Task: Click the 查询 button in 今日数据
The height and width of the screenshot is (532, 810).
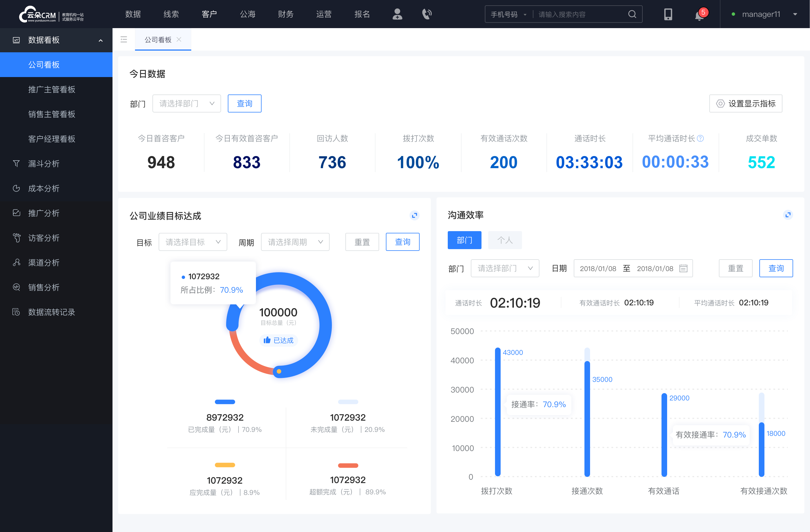Action: click(244, 103)
